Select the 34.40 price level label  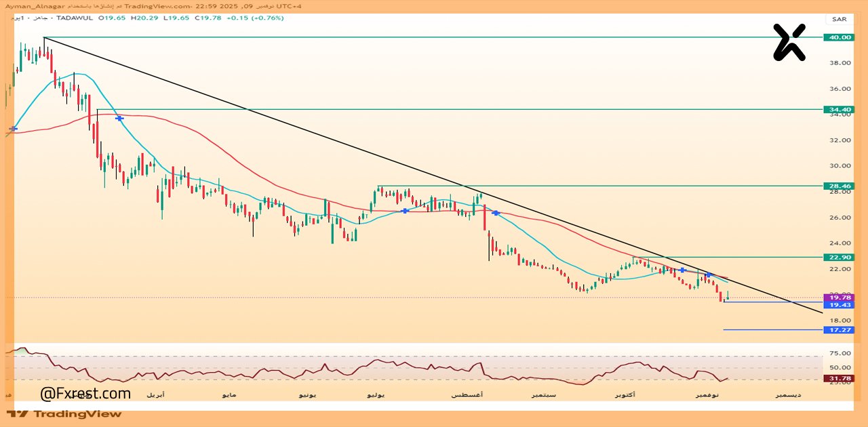[x=838, y=109]
